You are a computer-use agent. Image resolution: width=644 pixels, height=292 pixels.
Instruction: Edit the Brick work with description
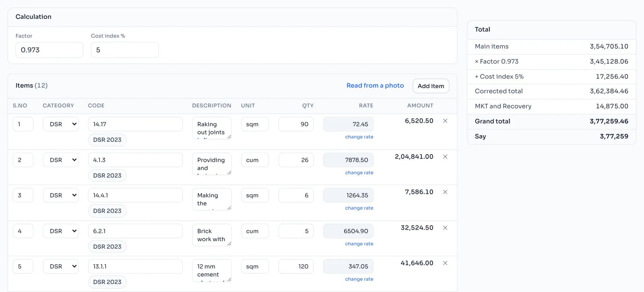click(x=212, y=235)
